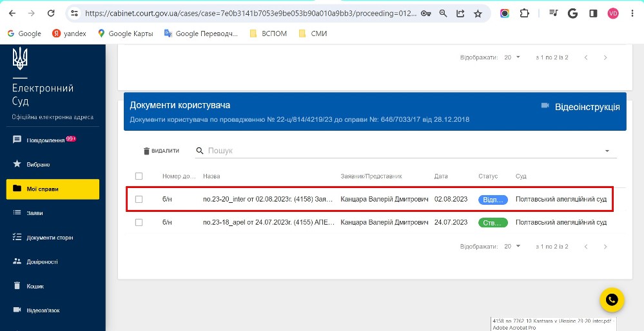Open Google Карты bookmark
Viewport: 644px width, 331px height.
tap(125, 33)
